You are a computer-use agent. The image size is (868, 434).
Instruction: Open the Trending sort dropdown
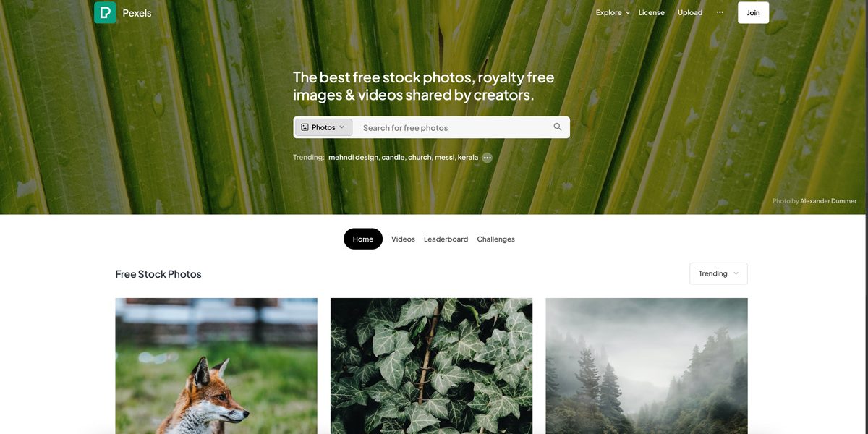point(718,273)
